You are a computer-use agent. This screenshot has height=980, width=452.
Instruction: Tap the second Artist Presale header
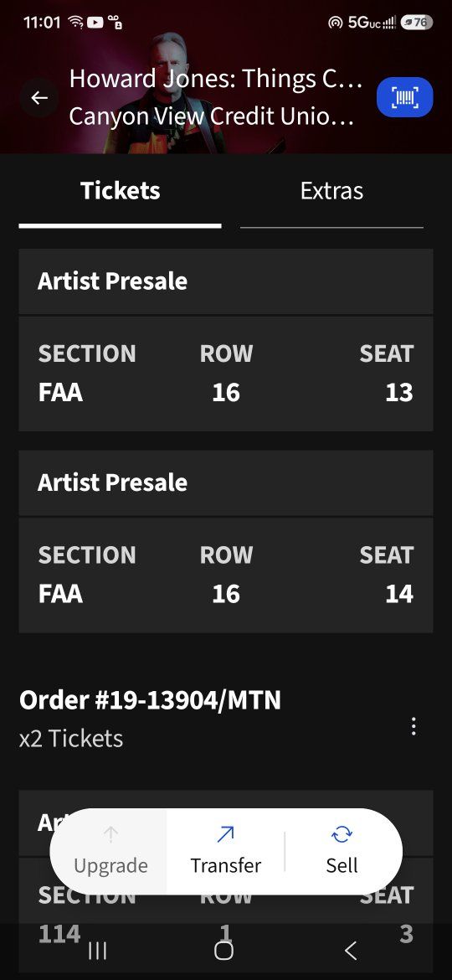[226, 482]
